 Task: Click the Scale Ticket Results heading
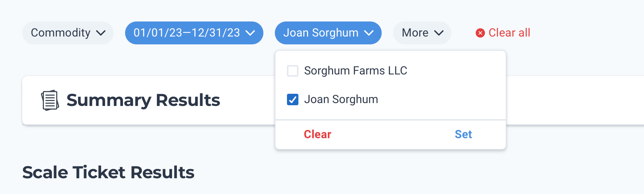pos(108,173)
